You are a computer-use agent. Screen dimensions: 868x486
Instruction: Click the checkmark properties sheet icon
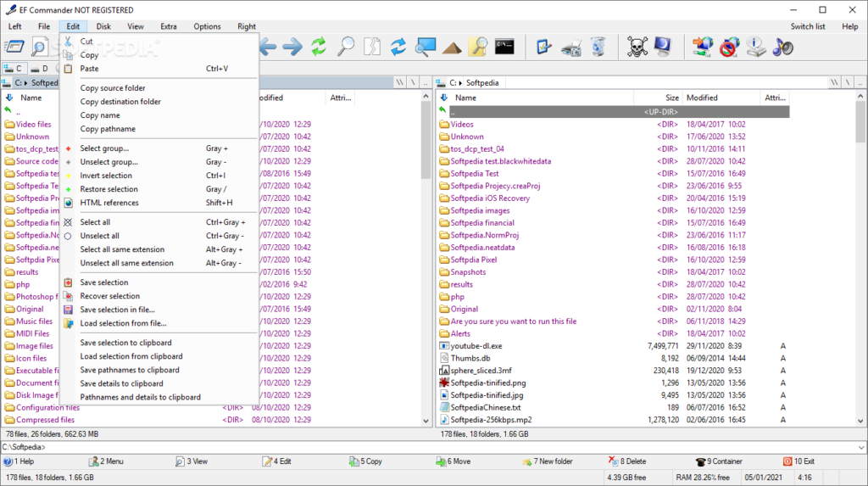pos(544,47)
